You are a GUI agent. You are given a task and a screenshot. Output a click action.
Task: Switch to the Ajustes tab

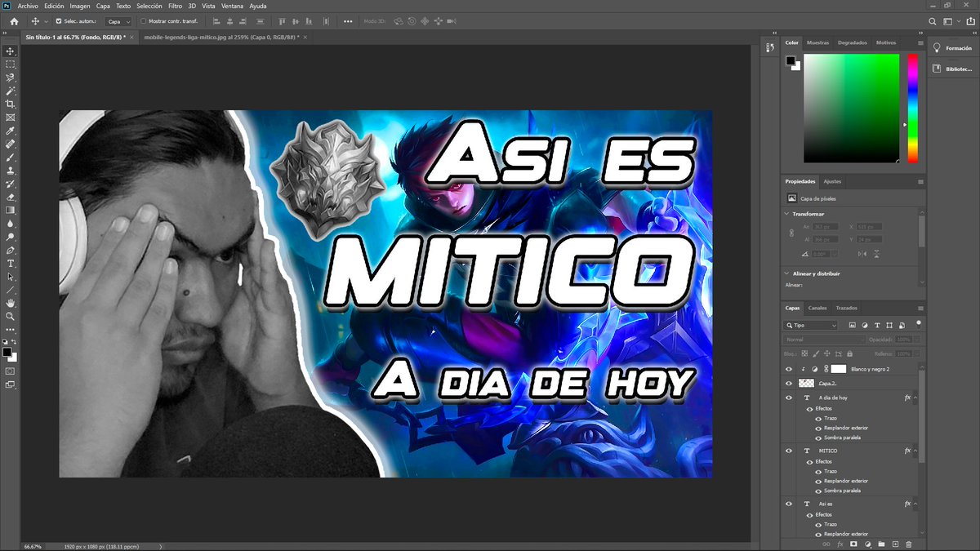[832, 181]
